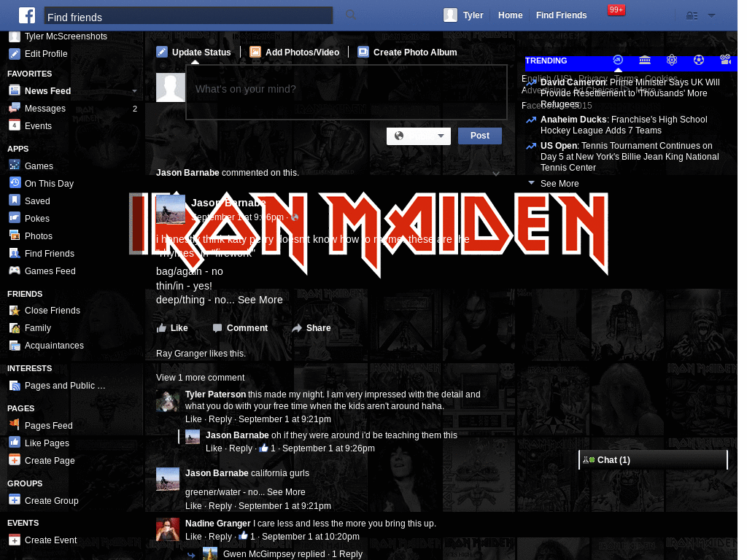Like Nadine Granger's comment

(x=193, y=536)
